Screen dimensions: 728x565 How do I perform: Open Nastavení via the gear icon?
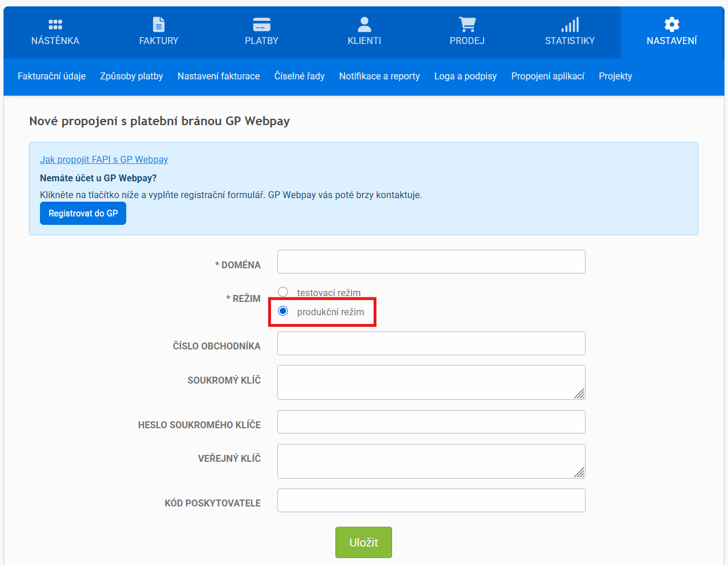pos(672,24)
